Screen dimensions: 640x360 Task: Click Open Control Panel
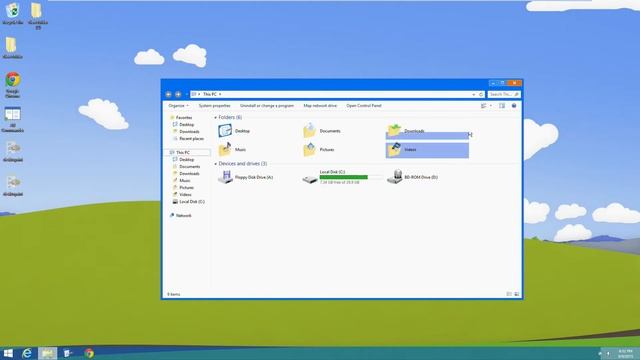point(364,106)
